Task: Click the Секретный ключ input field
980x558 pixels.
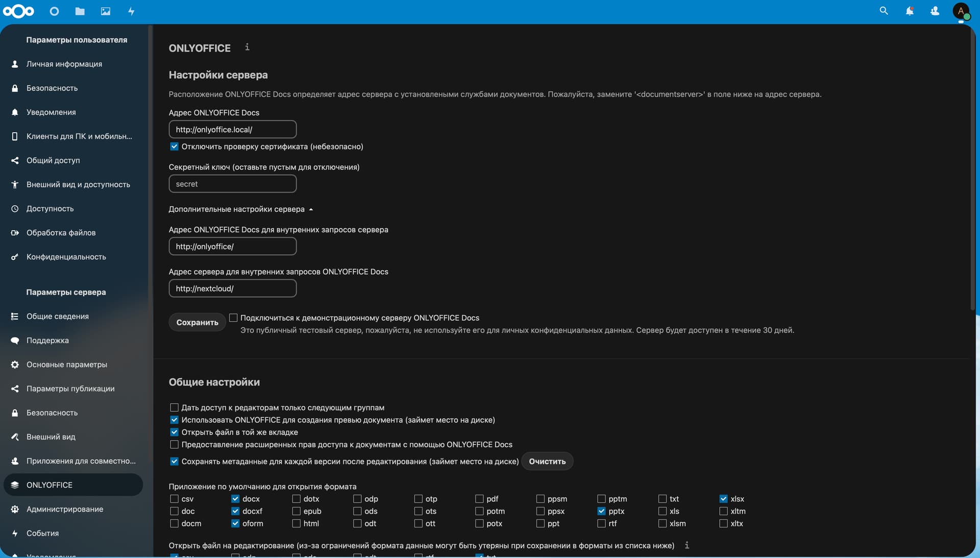Action: 232,184
